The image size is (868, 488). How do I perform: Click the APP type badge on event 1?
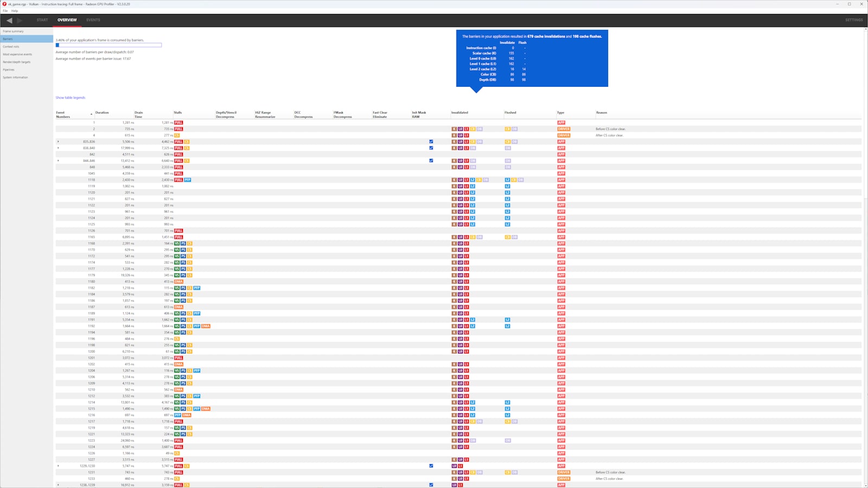561,123
